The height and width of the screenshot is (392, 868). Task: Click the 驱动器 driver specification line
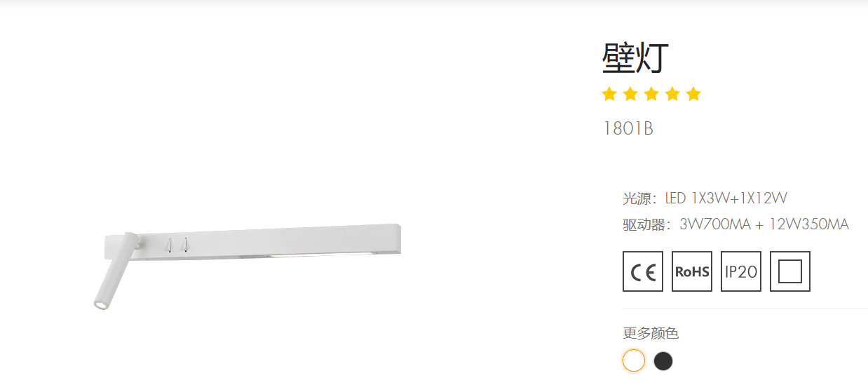coord(736,224)
